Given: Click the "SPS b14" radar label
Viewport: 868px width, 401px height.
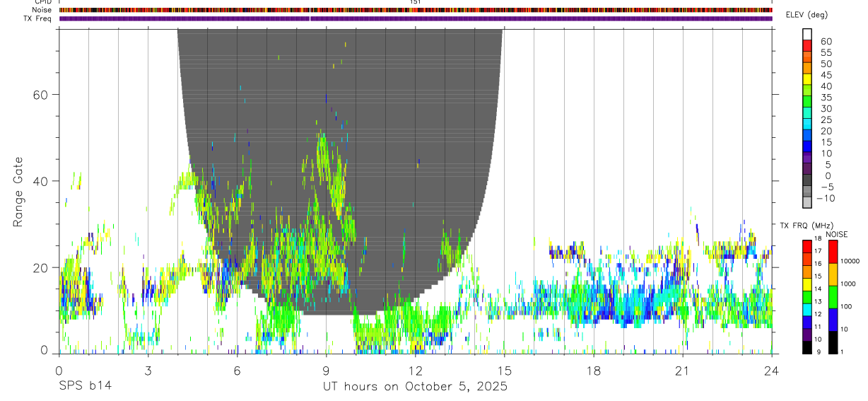Looking at the screenshot, I should tap(84, 386).
